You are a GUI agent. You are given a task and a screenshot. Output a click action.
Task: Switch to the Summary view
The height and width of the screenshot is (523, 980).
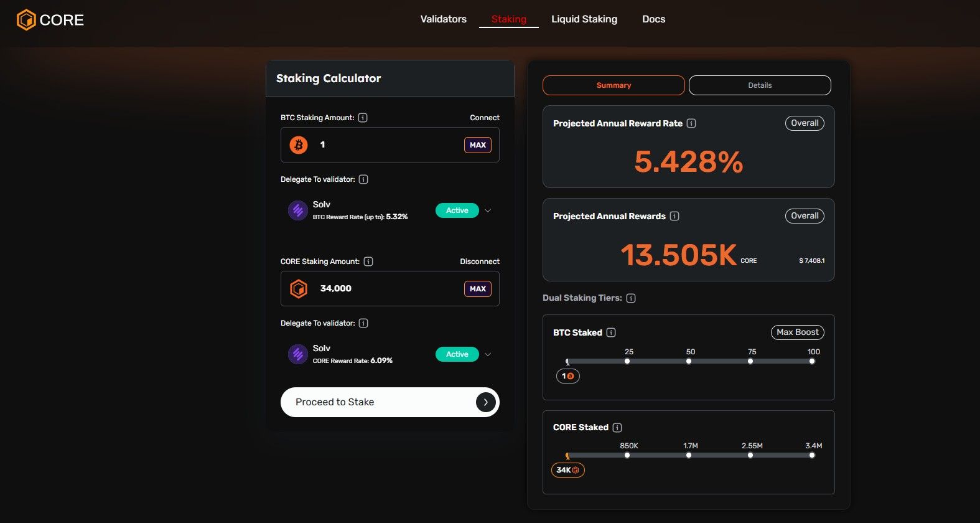[614, 85]
